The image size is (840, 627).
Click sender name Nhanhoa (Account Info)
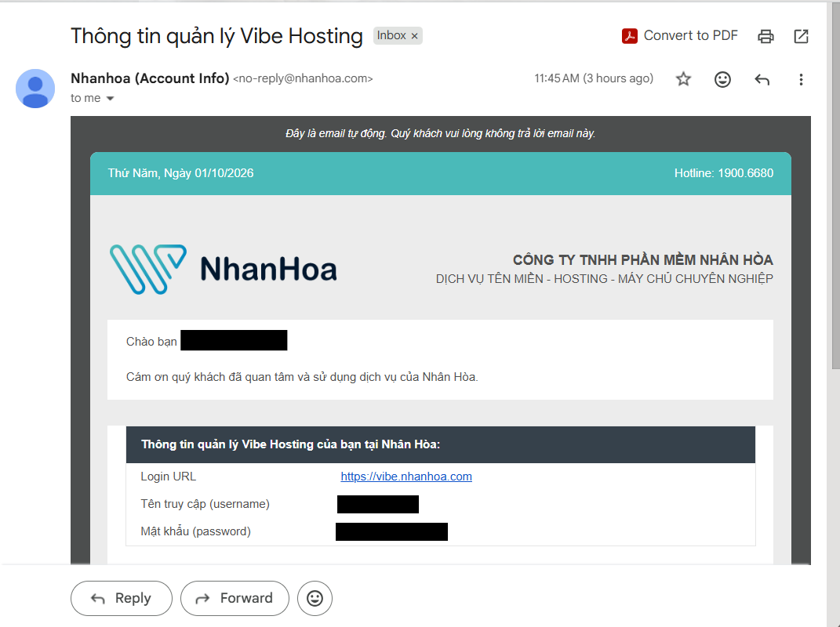150,78
